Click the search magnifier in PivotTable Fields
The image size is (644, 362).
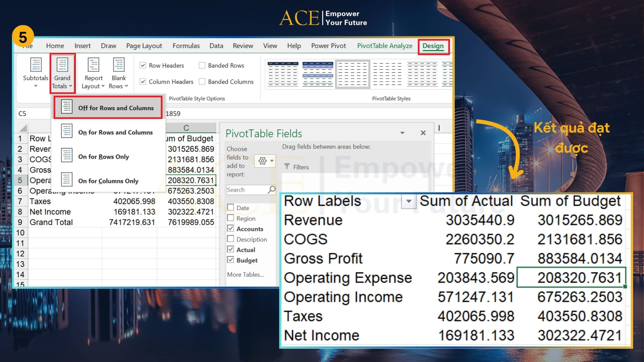tap(272, 190)
